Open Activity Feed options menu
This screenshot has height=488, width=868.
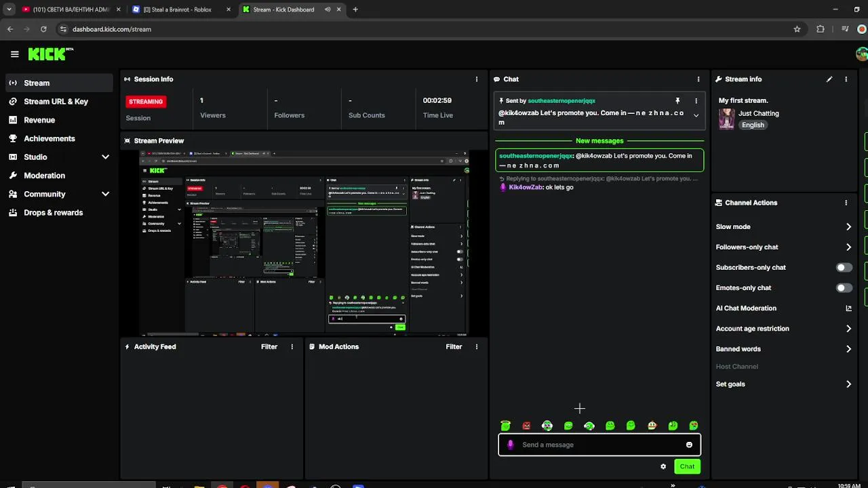click(x=292, y=346)
